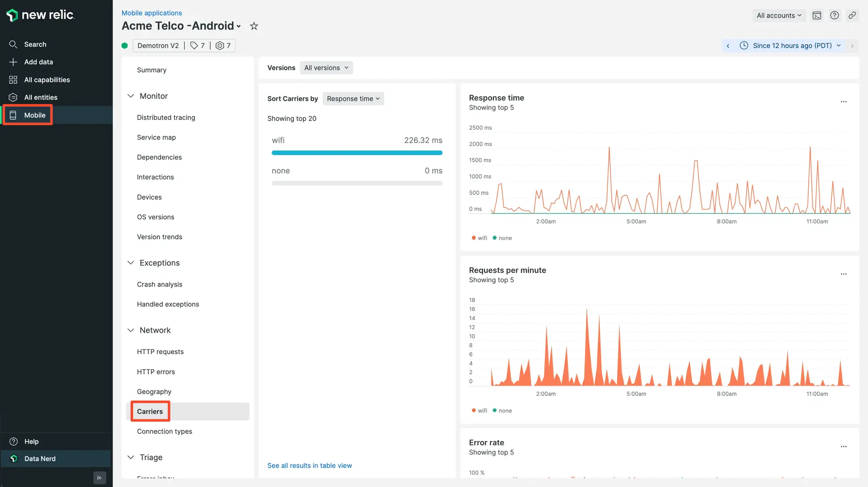Open the Requests per minute chart options menu

click(x=843, y=274)
